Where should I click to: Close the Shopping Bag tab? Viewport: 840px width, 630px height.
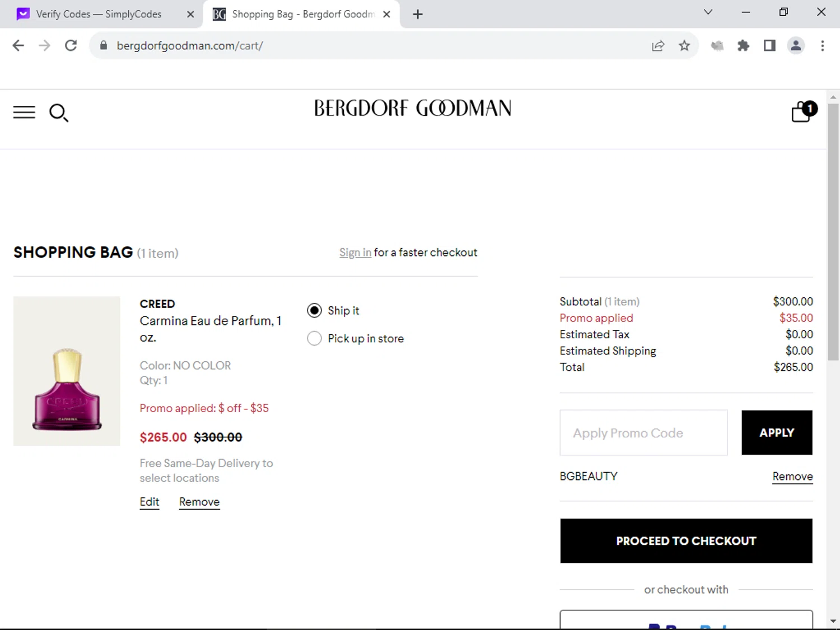pos(386,15)
